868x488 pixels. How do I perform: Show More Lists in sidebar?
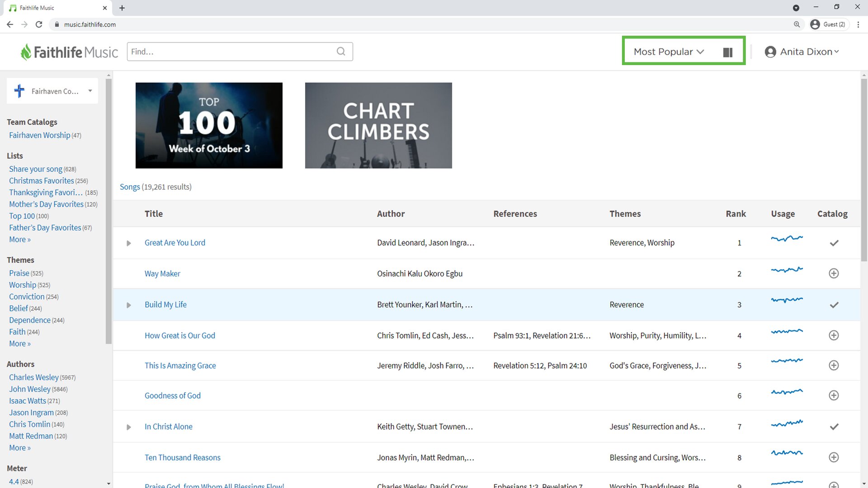(20, 239)
